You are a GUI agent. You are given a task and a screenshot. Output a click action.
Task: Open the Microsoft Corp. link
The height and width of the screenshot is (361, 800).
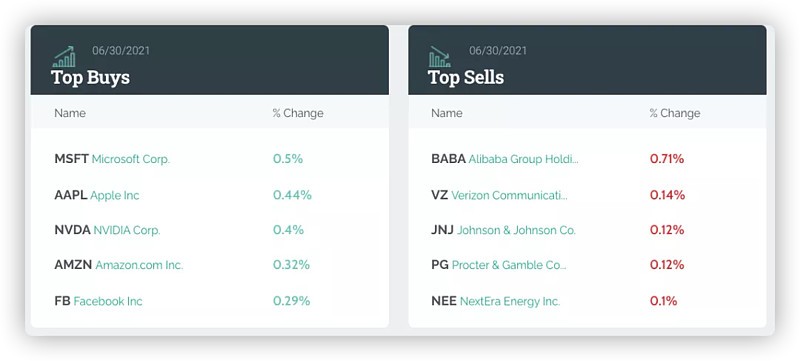(x=131, y=159)
